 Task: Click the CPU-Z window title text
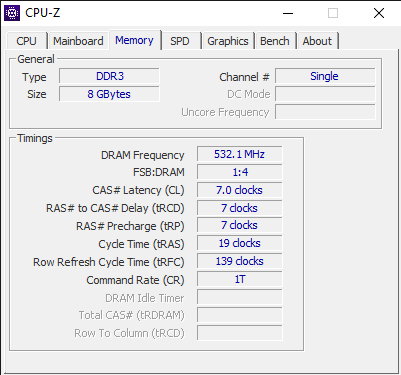[43, 13]
